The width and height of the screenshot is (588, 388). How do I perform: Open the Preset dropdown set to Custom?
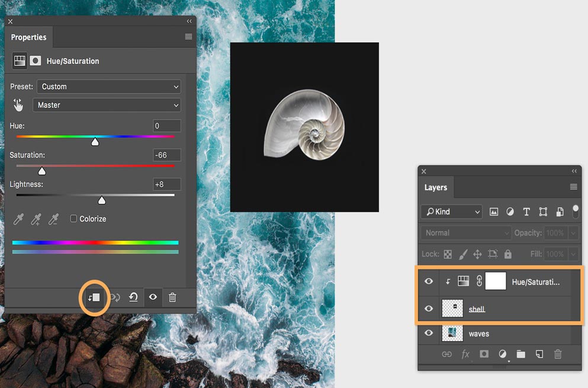(x=109, y=86)
